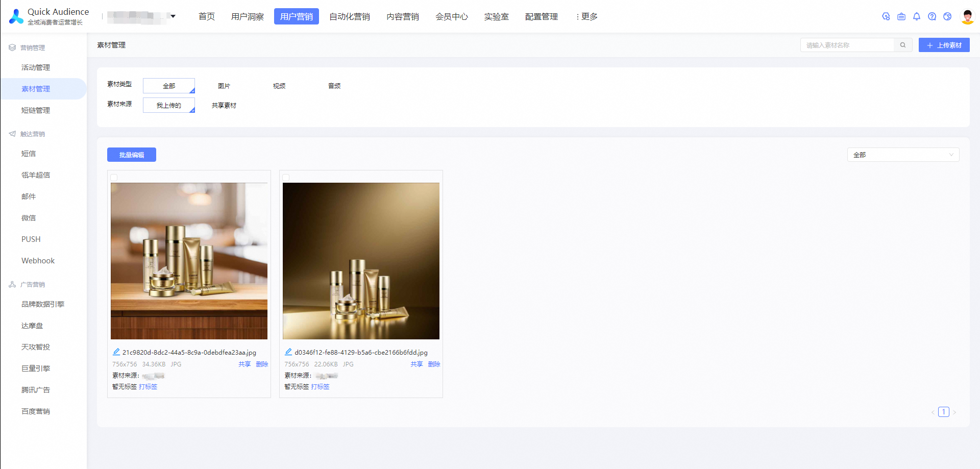Filter material type by 音频
The image size is (980, 469).
click(x=334, y=86)
